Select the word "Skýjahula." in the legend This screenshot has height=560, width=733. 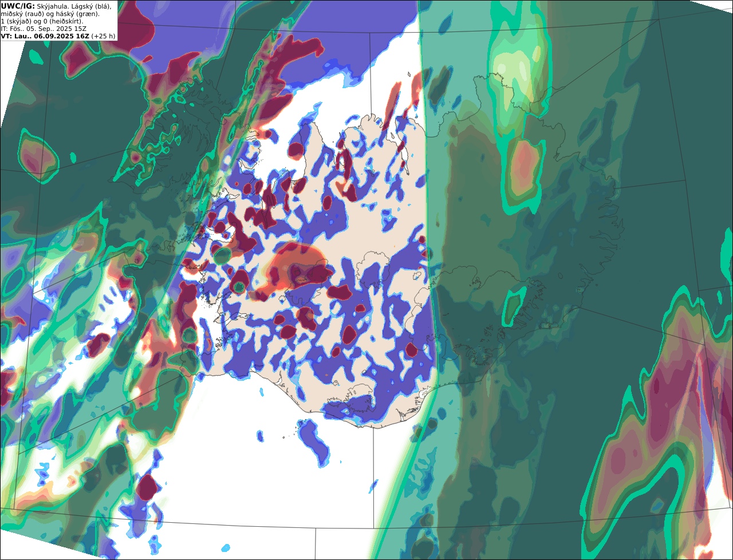(x=52, y=6)
